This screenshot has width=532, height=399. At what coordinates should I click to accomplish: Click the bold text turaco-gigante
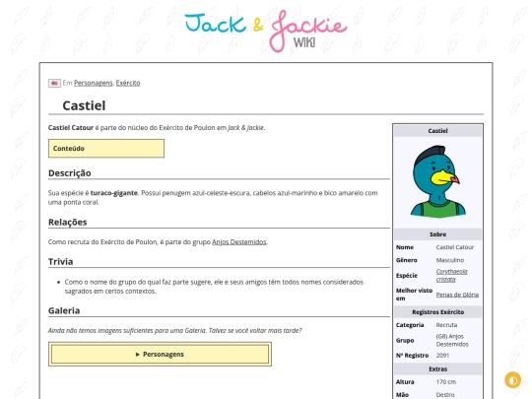[x=113, y=193]
